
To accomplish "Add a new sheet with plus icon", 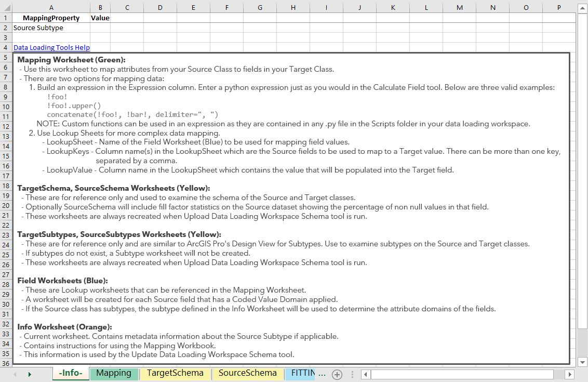I will click(x=337, y=375).
